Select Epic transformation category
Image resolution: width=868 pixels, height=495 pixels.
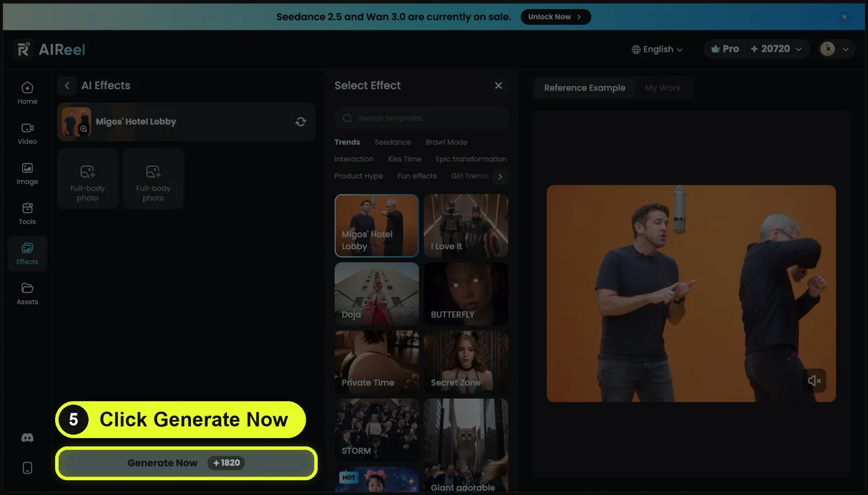[x=471, y=159]
